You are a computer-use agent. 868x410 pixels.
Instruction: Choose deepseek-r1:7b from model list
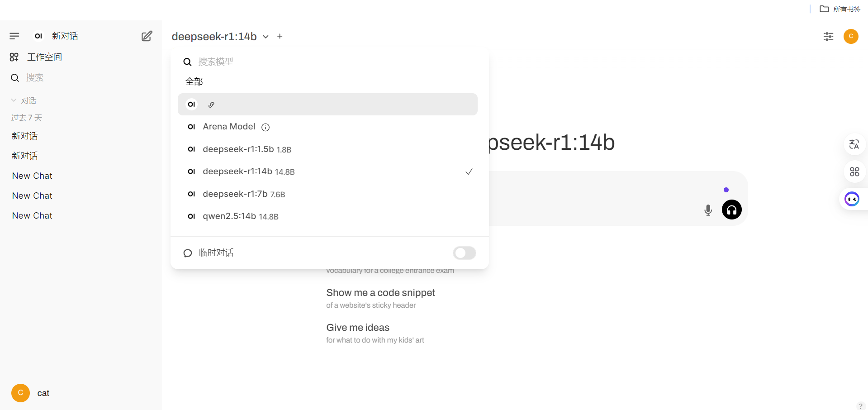click(327, 194)
